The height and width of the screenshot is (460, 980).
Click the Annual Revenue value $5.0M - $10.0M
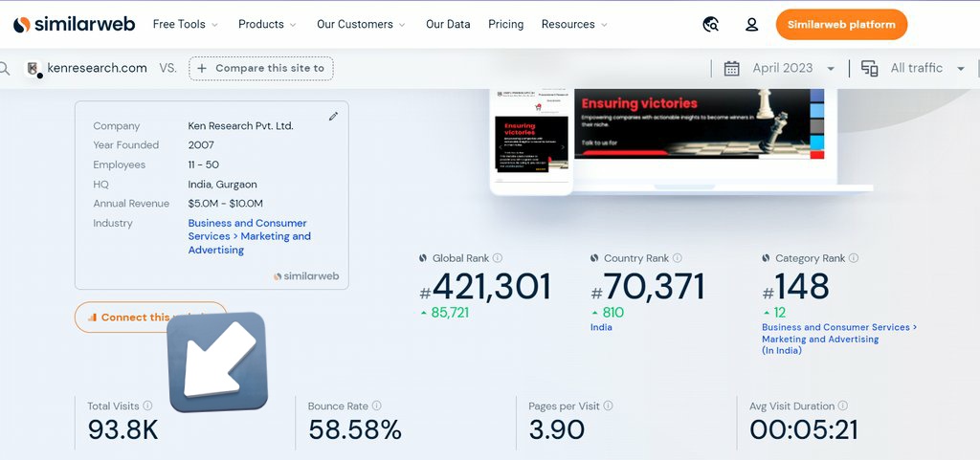[226, 204]
